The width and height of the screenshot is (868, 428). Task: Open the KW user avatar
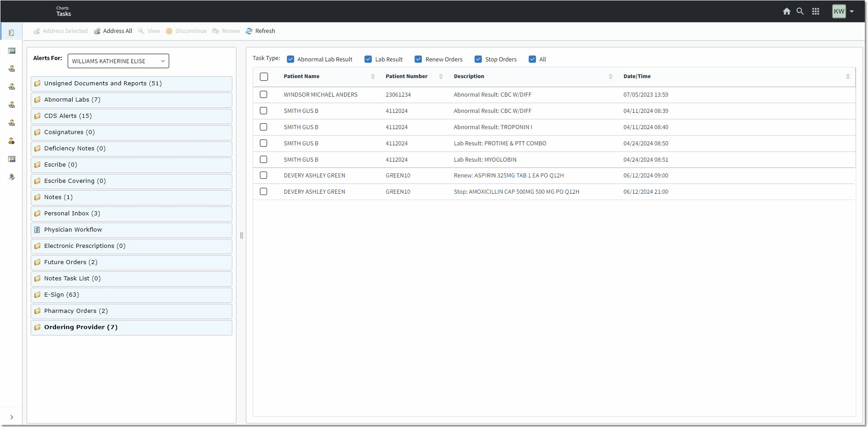tap(839, 11)
